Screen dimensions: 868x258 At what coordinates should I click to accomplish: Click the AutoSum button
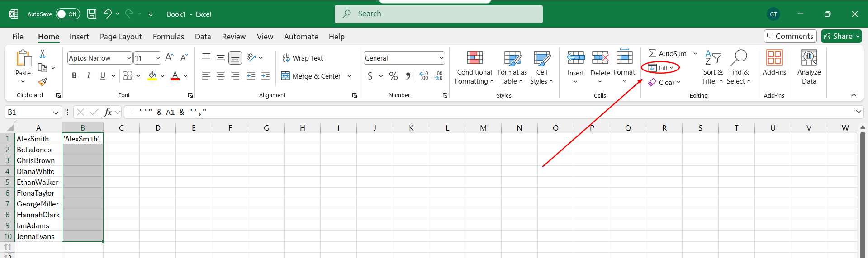click(668, 53)
